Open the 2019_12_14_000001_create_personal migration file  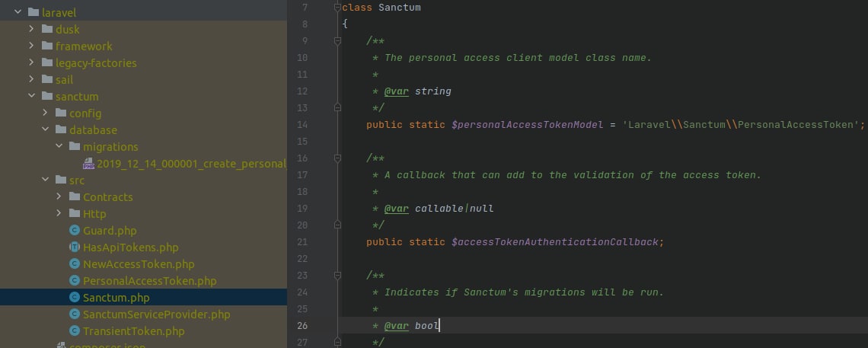[192, 163]
